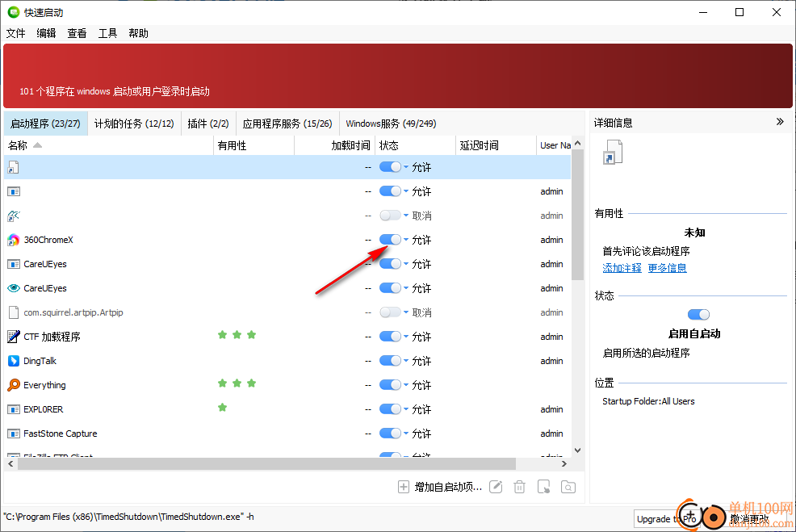Click the 更多信息 link

coord(667,268)
